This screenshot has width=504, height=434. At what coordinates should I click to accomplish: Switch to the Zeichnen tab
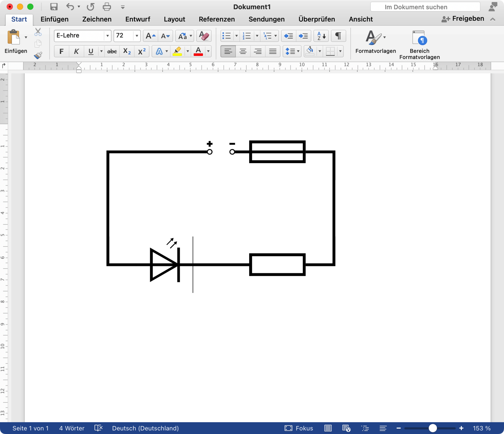97,19
